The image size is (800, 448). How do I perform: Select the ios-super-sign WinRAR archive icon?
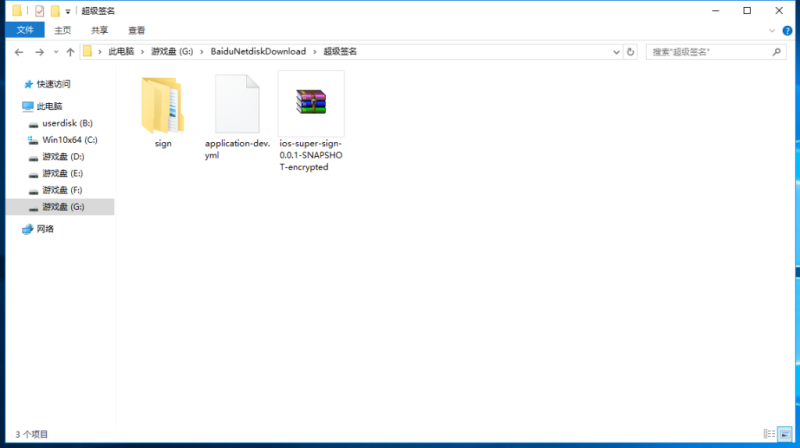point(310,103)
